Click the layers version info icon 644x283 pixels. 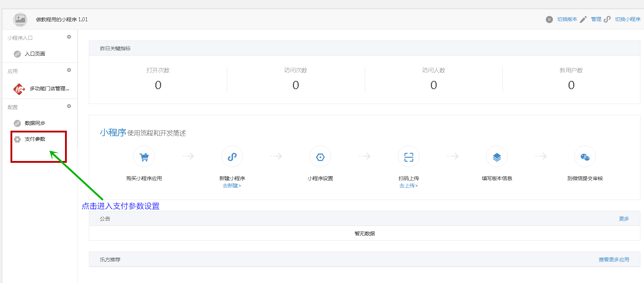(497, 157)
